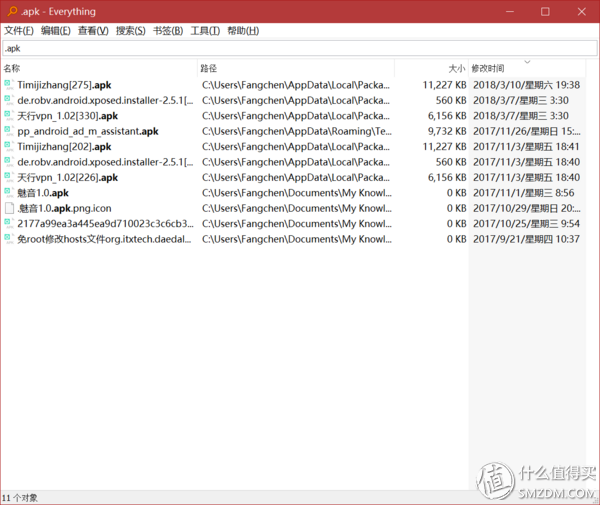Open the 工具(T) menu
600x505 pixels.
point(205,31)
